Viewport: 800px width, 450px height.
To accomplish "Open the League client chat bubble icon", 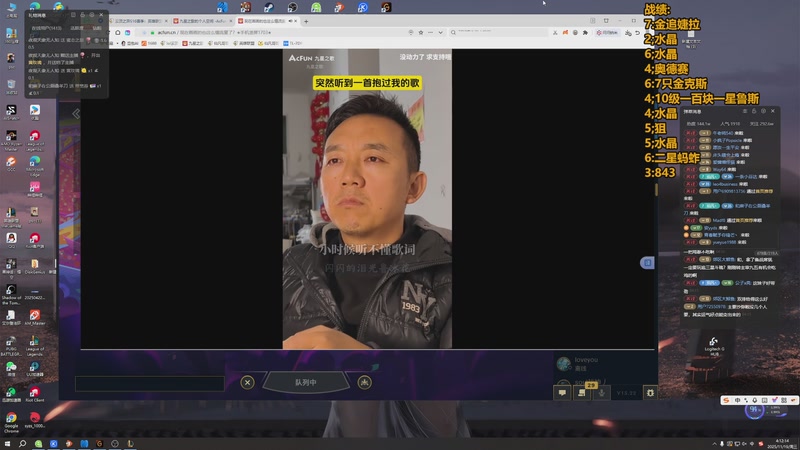I will [x=562, y=392].
